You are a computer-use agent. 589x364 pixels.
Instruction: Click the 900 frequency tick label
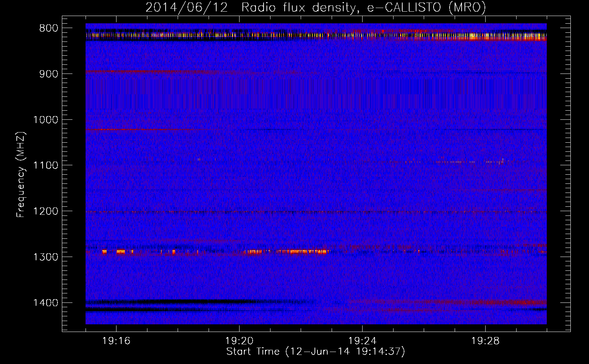point(49,74)
